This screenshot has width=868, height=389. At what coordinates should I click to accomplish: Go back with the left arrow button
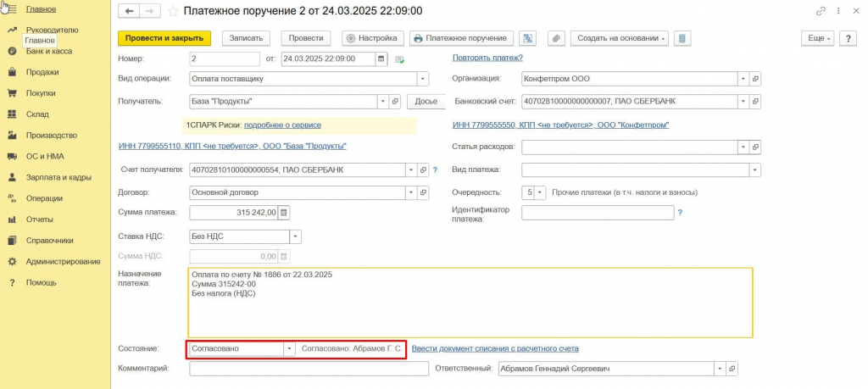pos(129,11)
